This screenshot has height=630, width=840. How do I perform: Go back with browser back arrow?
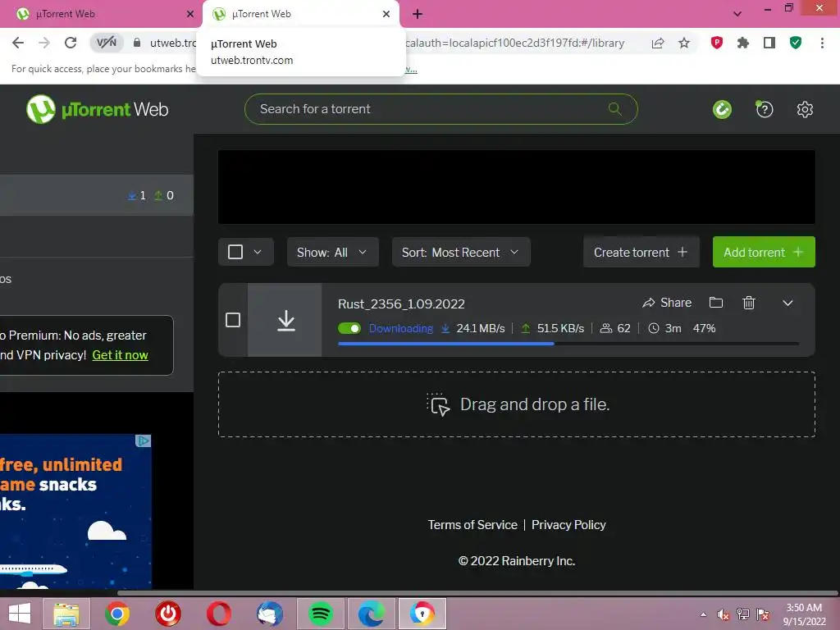[18, 43]
